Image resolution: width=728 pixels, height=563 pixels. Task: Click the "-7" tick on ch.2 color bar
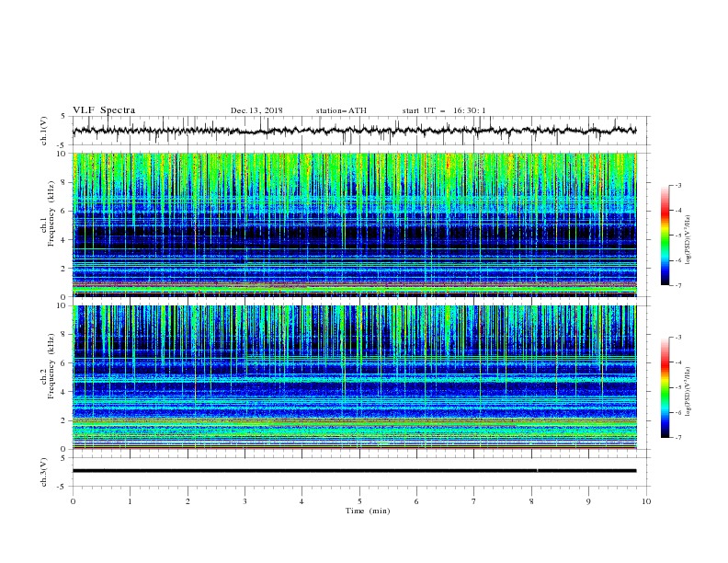point(678,438)
